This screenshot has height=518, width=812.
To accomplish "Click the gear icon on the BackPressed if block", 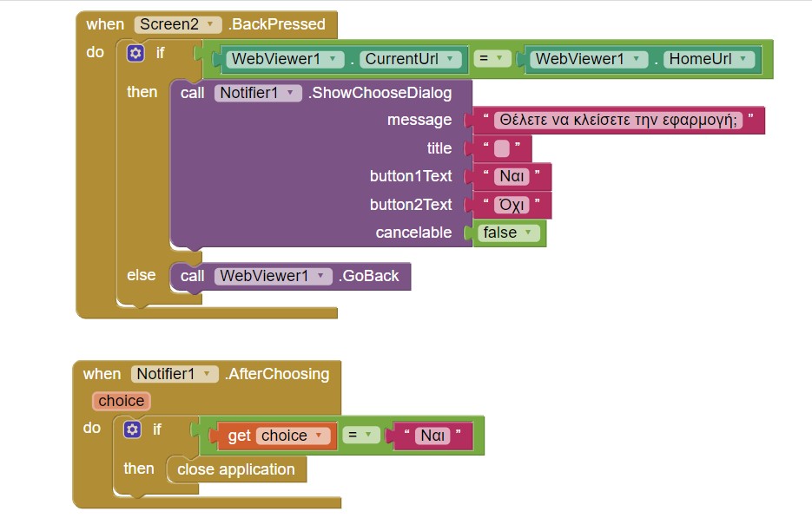I will coord(135,54).
